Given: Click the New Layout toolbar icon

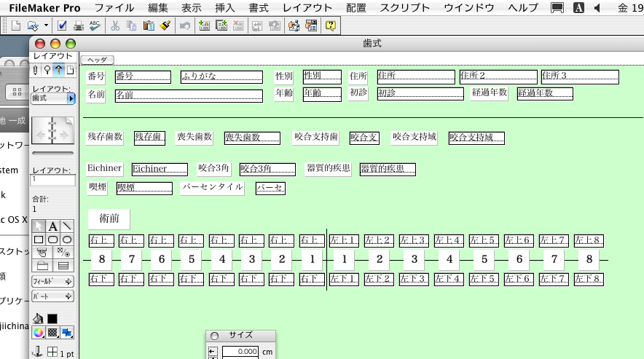Looking at the screenshot, I should click(x=204, y=26).
